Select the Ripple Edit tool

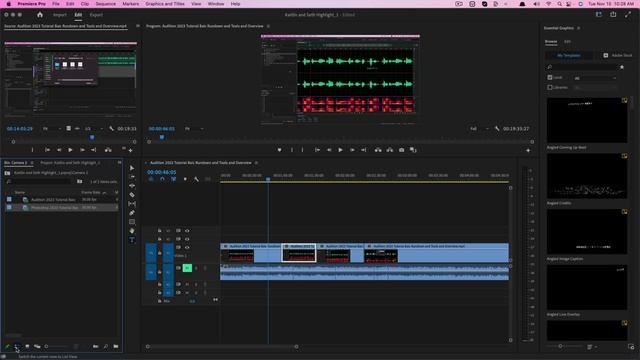(132, 186)
